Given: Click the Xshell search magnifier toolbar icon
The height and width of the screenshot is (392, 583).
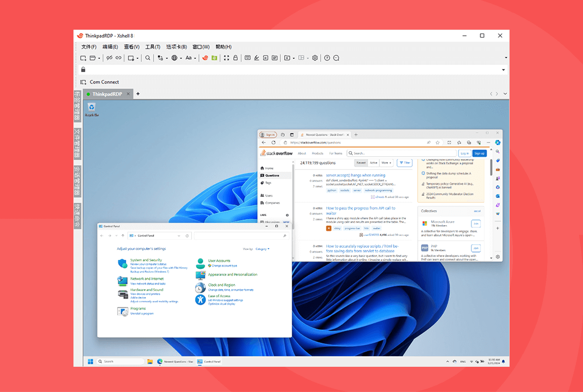Looking at the screenshot, I should coord(148,58).
